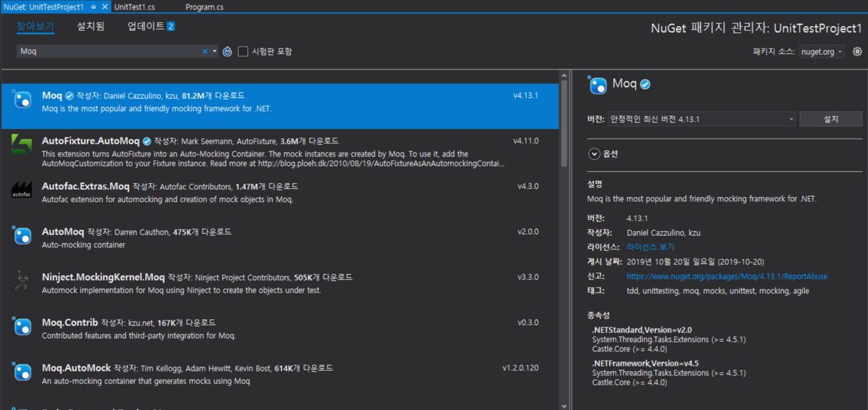Click version v1.2.0.120 of Moq.AutoMock
The height and width of the screenshot is (410, 868).
[x=521, y=368]
